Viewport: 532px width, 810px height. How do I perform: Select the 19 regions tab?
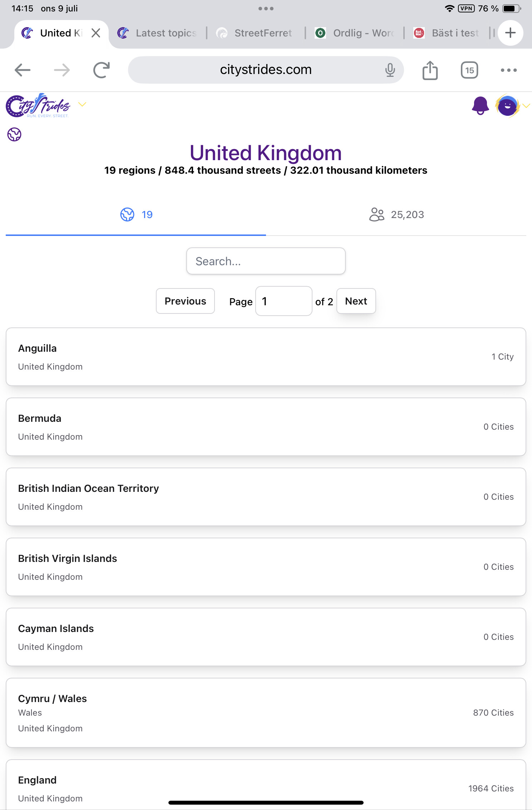tap(136, 214)
